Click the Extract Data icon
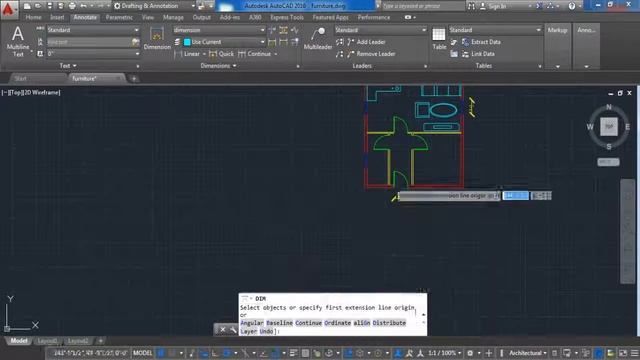Screen dimensions: 640x360 (x=465, y=42)
